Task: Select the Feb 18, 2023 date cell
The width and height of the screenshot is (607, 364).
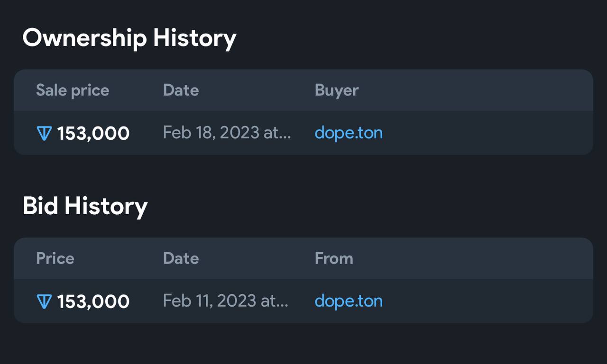Action: [227, 133]
